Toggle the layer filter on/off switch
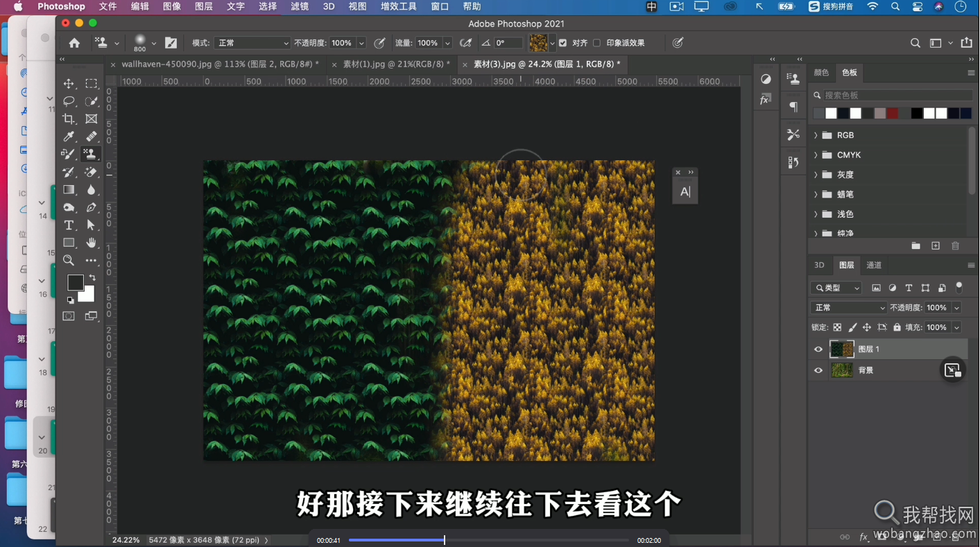The image size is (980, 547). click(959, 287)
